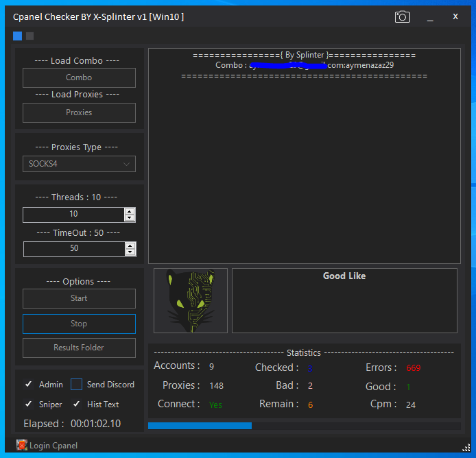
Task: Enable the Send Discord checkbox
Action: click(x=76, y=385)
